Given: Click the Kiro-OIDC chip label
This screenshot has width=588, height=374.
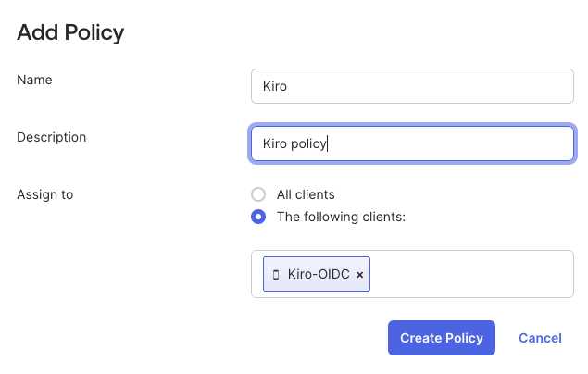Looking at the screenshot, I should click(x=318, y=275).
